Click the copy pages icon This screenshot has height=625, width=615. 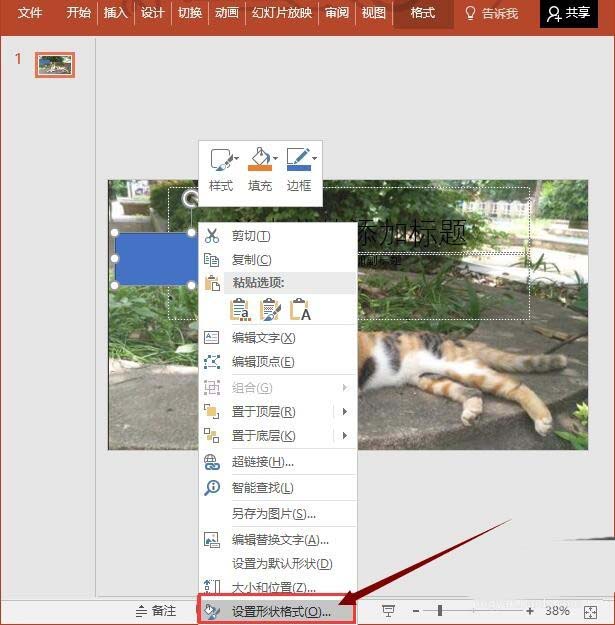tap(212, 260)
